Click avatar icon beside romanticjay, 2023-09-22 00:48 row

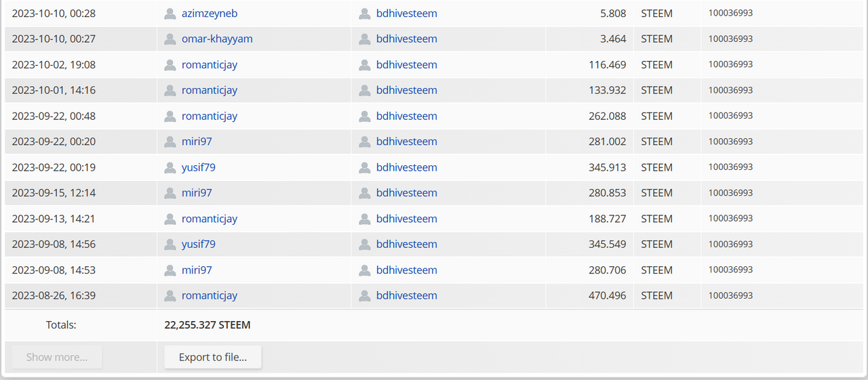[170, 117]
